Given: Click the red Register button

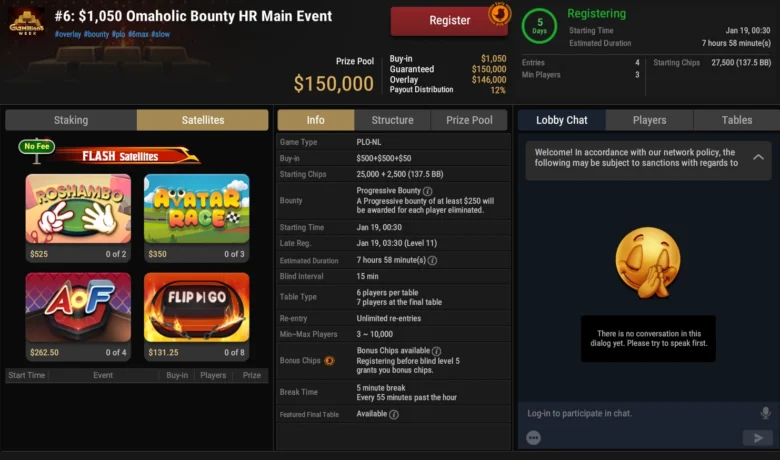Looking at the screenshot, I should (449, 21).
